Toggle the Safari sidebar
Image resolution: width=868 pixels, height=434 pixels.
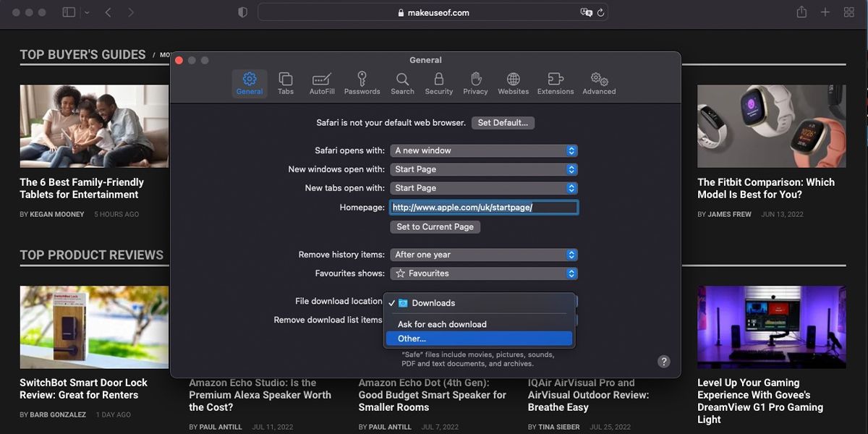[x=69, y=12]
